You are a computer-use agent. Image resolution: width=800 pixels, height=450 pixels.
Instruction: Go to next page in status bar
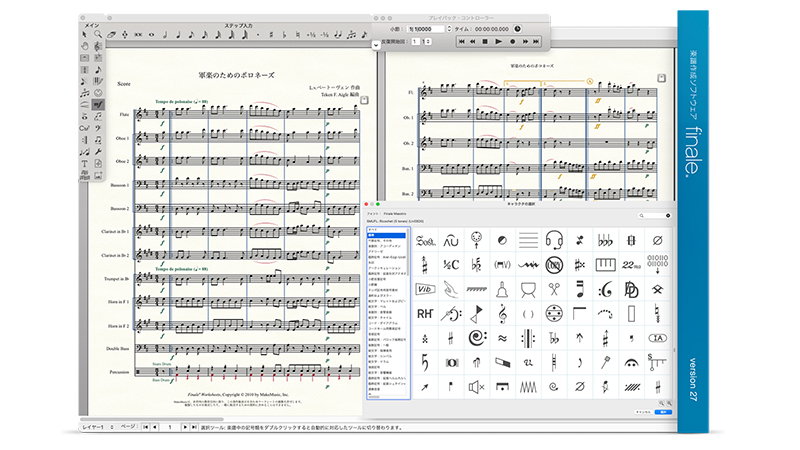click(x=185, y=427)
